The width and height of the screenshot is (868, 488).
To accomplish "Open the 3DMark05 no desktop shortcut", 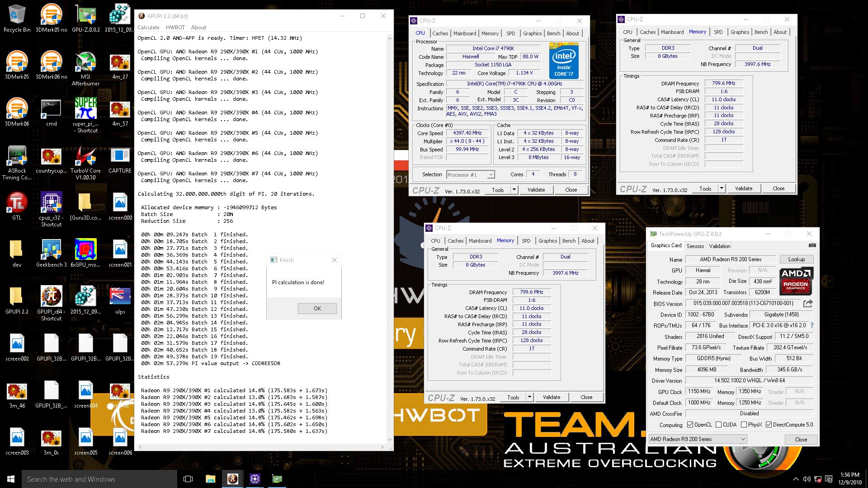I will pyautogui.click(x=51, y=18).
